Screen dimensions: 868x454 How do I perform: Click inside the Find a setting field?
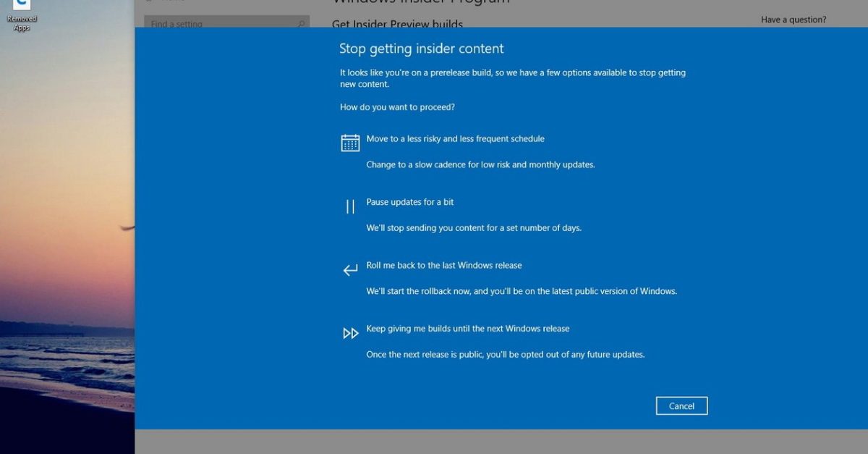217,23
